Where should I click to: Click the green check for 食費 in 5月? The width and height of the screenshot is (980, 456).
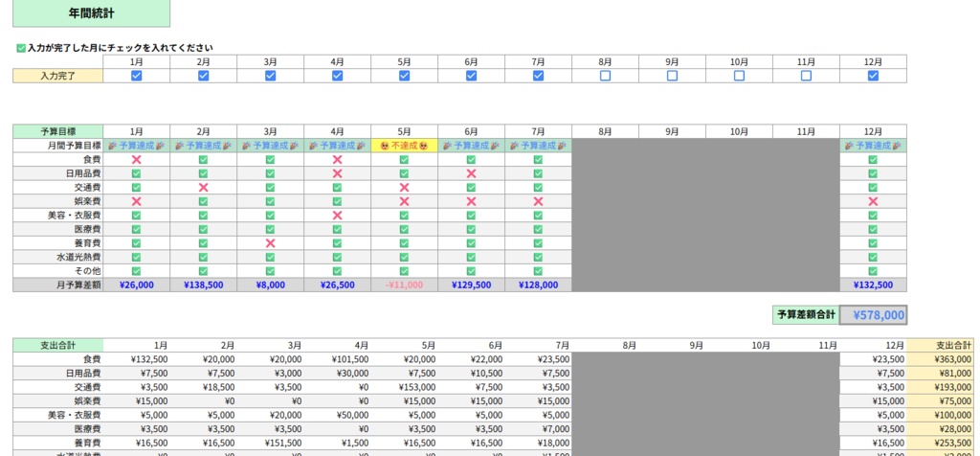(x=405, y=160)
